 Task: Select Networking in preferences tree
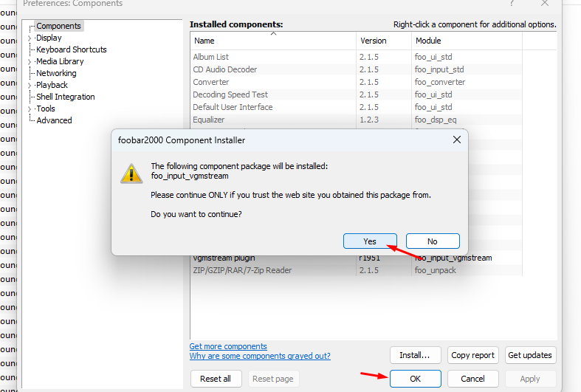[x=56, y=73]
